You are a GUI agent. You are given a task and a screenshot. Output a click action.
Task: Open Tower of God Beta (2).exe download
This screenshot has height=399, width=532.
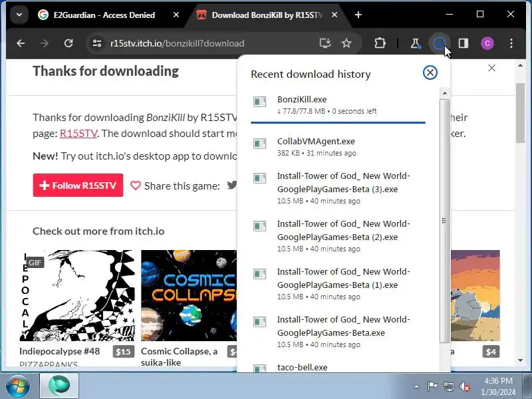(338, 236)
